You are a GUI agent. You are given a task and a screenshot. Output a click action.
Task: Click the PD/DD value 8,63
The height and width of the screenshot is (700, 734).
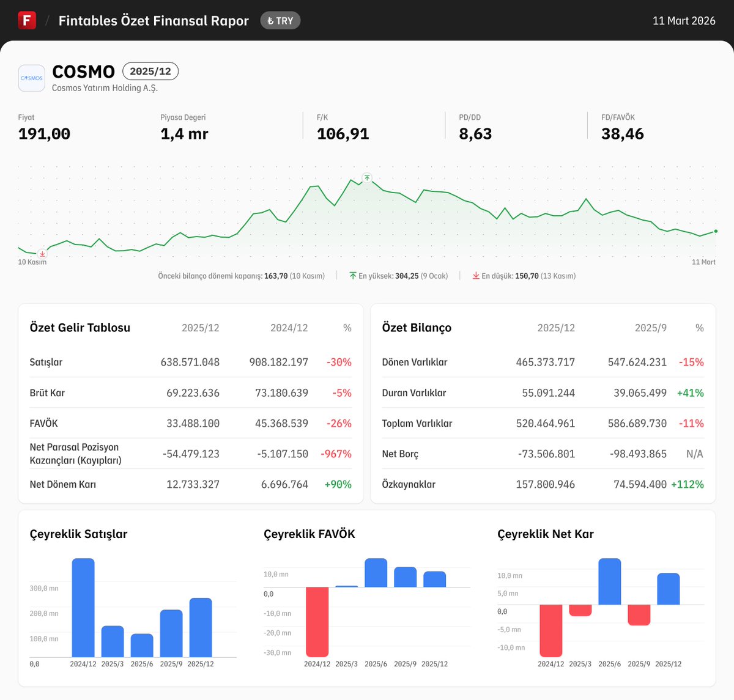pyautogui.click(x=475, y=134)
